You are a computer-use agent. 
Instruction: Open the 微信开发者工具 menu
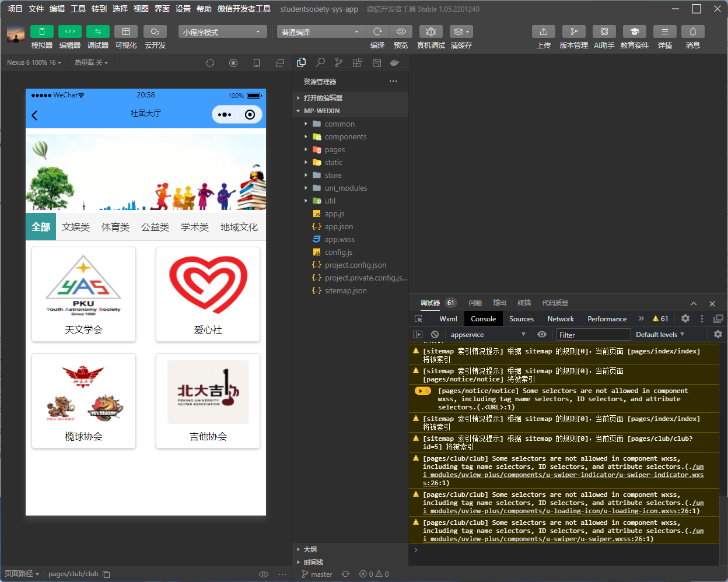click(x=244, y=9)
